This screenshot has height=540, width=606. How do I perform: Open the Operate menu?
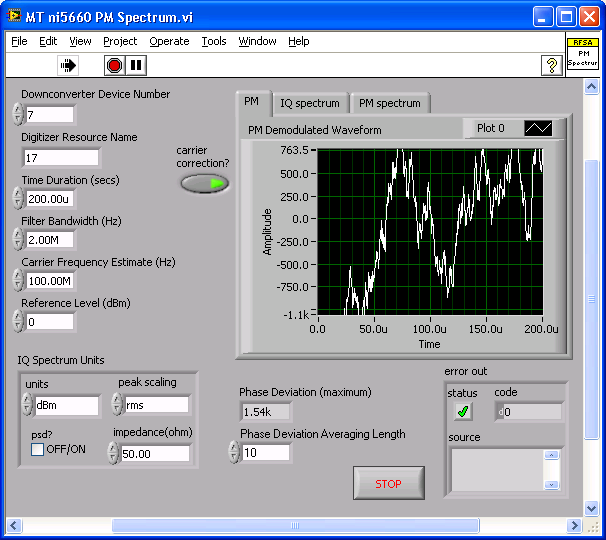[169, 41]
